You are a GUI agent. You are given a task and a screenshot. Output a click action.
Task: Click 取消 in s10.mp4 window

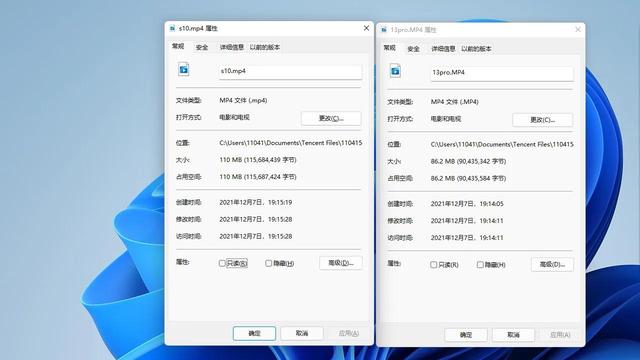tap(302, 333)
